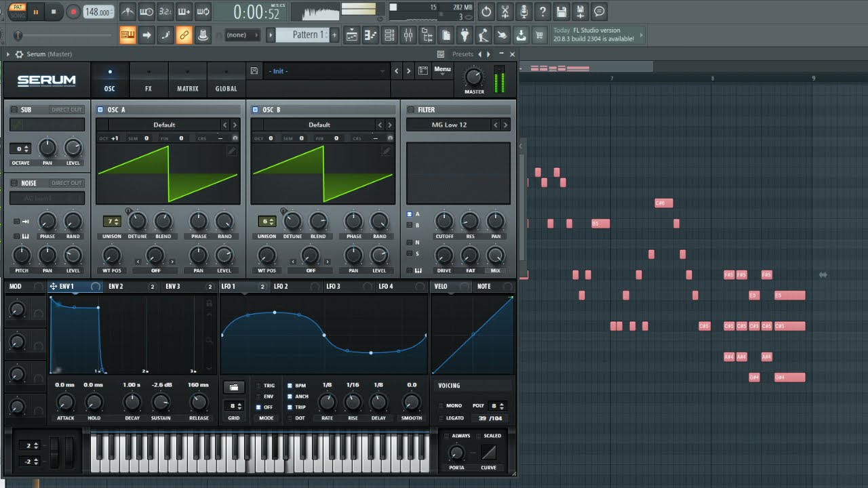The image size is (868, 488).
Task: Toggle OSC A enable checkbox
Action: point(100,110)
